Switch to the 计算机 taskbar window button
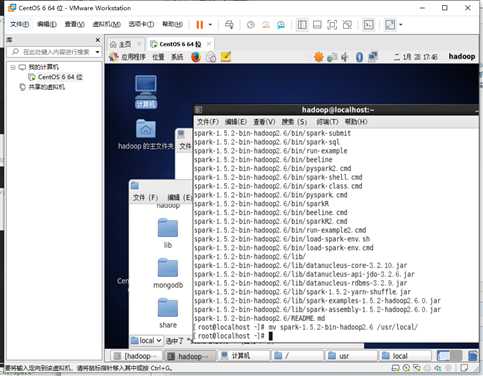The height and width of the screenshot is (376, 483). pos(243,356)
